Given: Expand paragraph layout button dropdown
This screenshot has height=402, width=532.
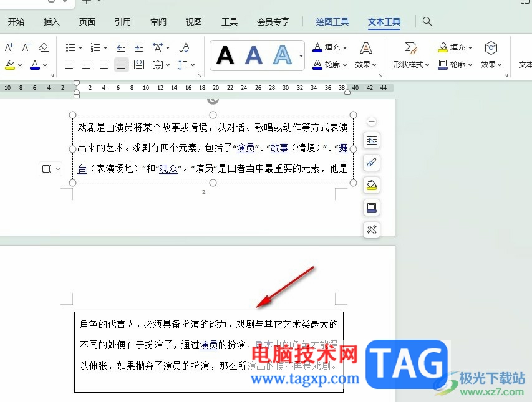Looking at the screenshot, I should pyautogui.click(x=58, y=169).
